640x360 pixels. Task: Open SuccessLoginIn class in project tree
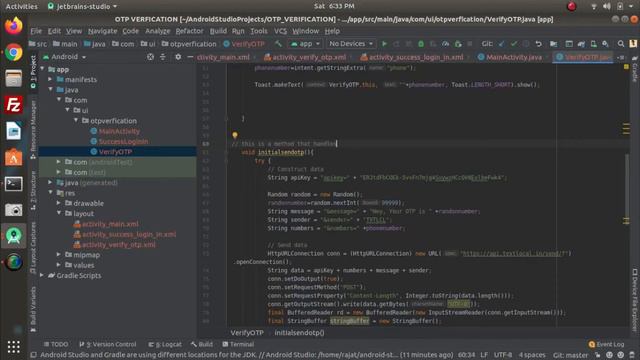point(123,141)
